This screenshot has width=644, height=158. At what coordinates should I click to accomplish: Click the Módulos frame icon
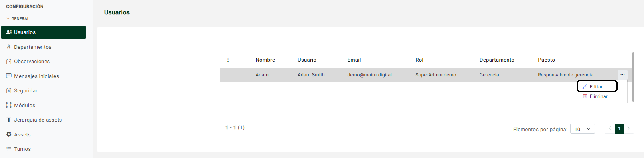pos(9,105)
